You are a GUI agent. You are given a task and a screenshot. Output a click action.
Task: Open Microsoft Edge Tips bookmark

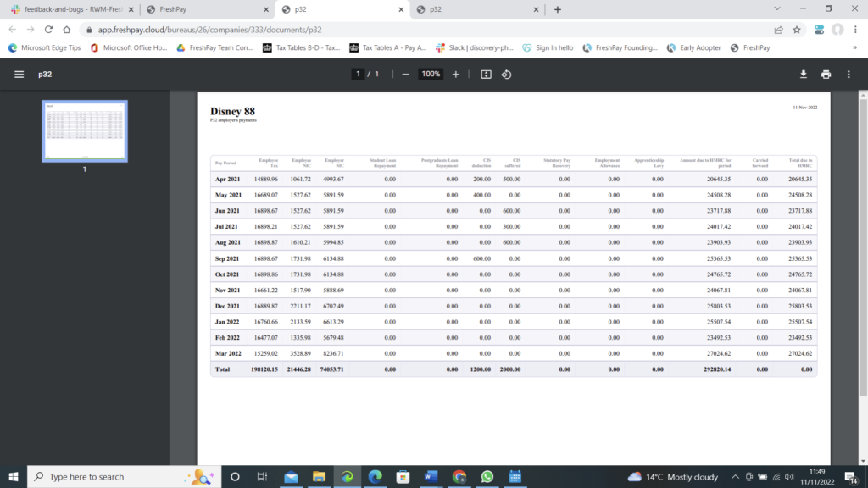click(44, 47)
